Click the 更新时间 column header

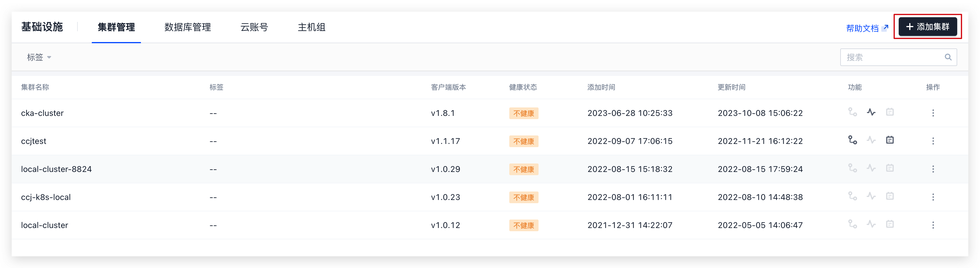[731, 87]
